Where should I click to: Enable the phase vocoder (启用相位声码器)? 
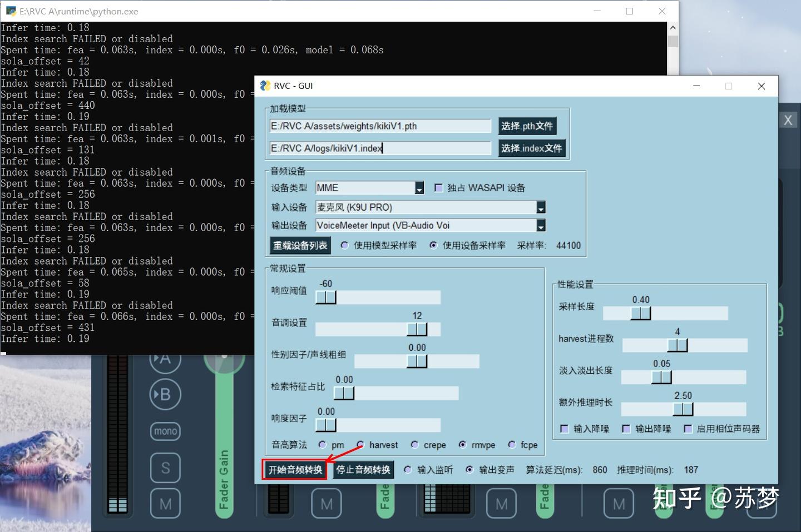click(x=689, y=429)
